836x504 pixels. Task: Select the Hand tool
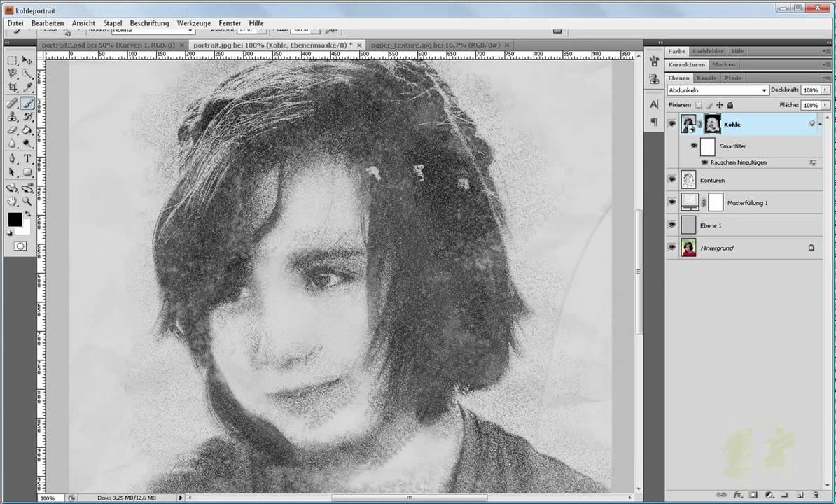13,201
